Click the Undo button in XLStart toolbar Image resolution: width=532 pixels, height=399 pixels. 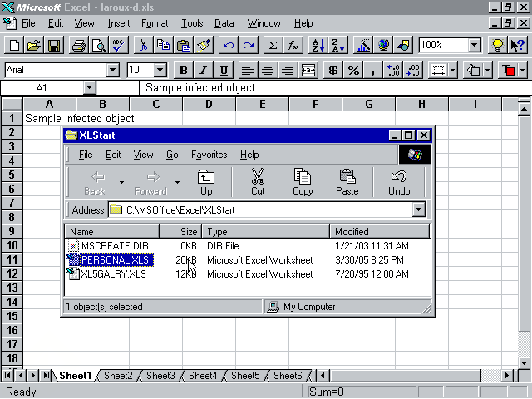(399, 182)
